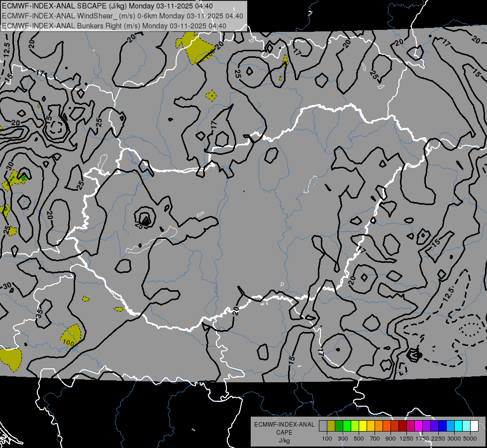The image size is (487, 448).
Task: Click the 700 legend tick label
Action: click(375, 439)
